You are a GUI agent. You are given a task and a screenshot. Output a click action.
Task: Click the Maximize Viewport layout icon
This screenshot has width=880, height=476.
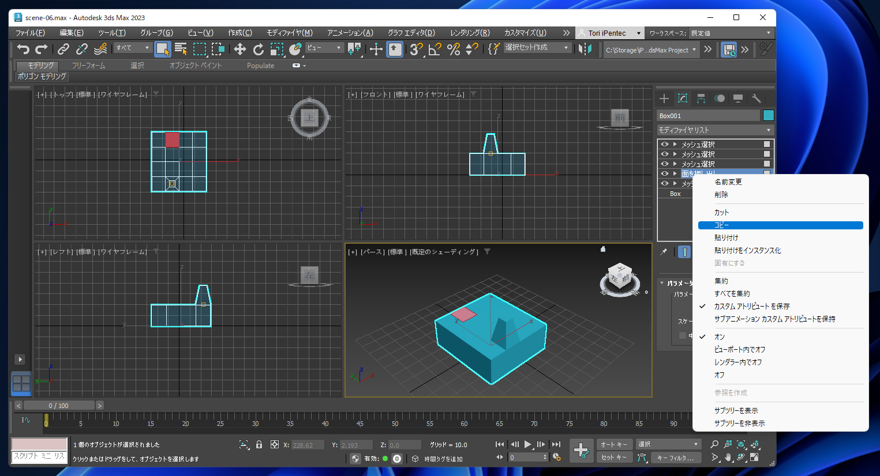[x=755, y=457]
